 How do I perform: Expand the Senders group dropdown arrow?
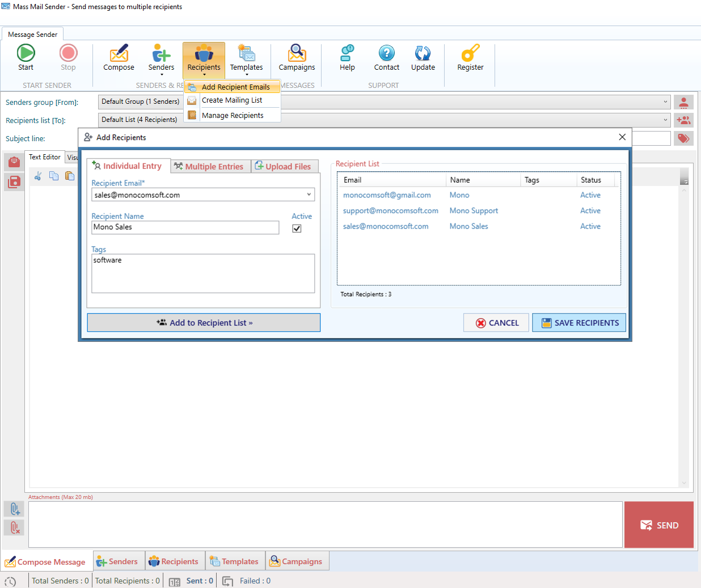[x=665, y=102]
